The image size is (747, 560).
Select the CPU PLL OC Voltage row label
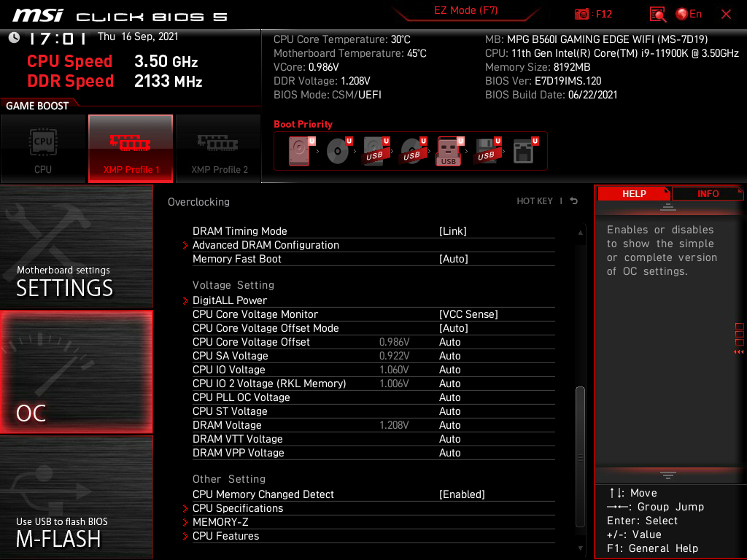(241, 397)
